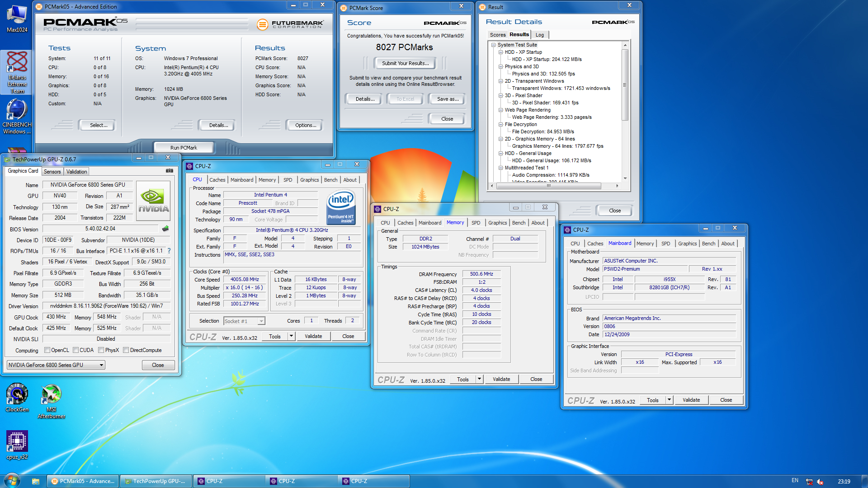Open the Scores tab in Result Details
The height and width of the screenshot is (488, 868).
point(498,35)
